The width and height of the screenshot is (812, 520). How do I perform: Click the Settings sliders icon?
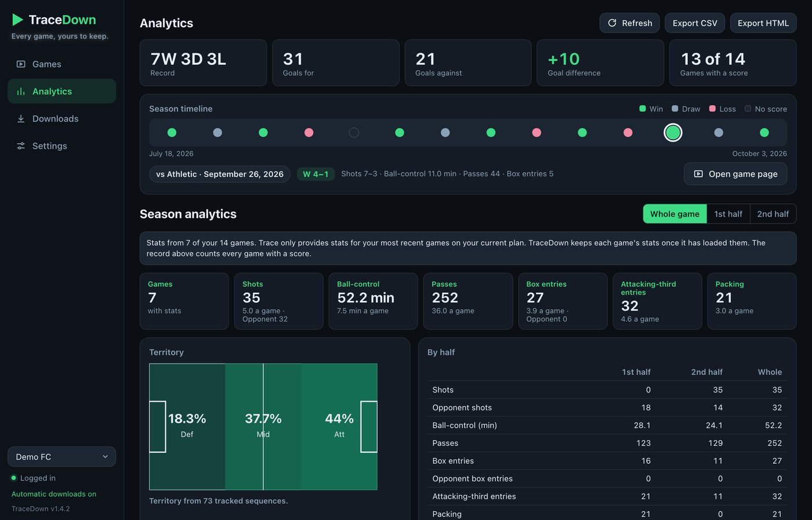21,146
